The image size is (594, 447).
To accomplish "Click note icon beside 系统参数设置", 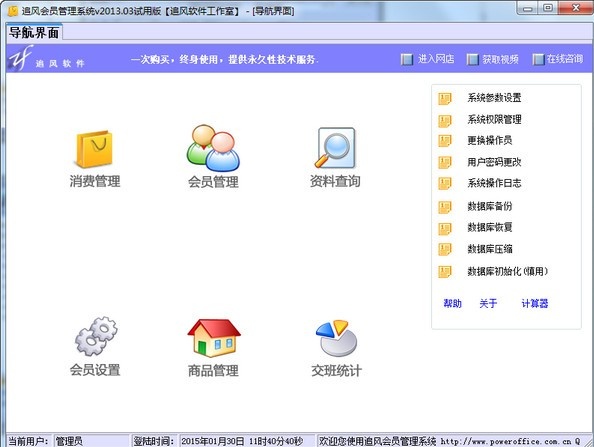I will pos(445,98).
